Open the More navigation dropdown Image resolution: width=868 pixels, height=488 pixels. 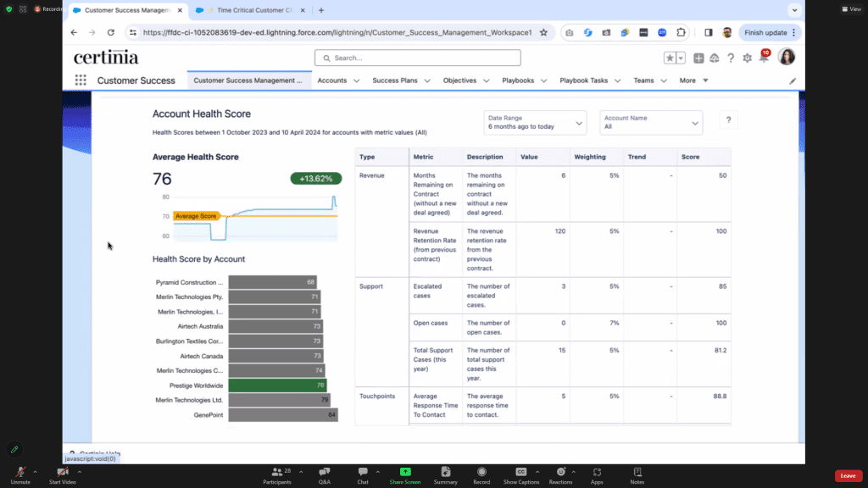coord(693,80)
